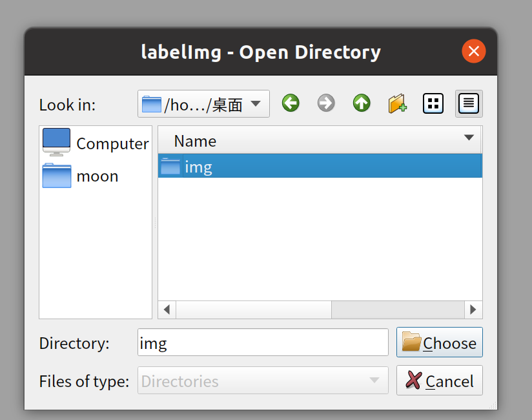Select Computer in the sidebar
Screen dimensions: 532x420
point(96,143)
